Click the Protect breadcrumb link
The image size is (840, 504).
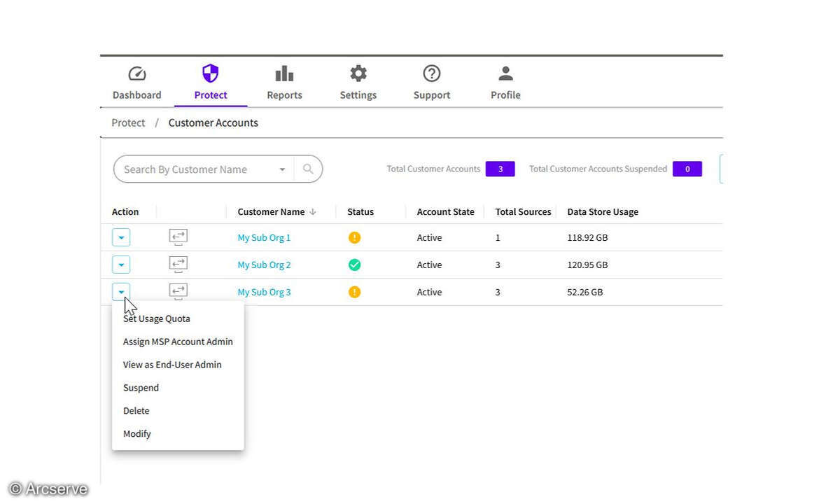pyautogui.click(x=128, y=122)
